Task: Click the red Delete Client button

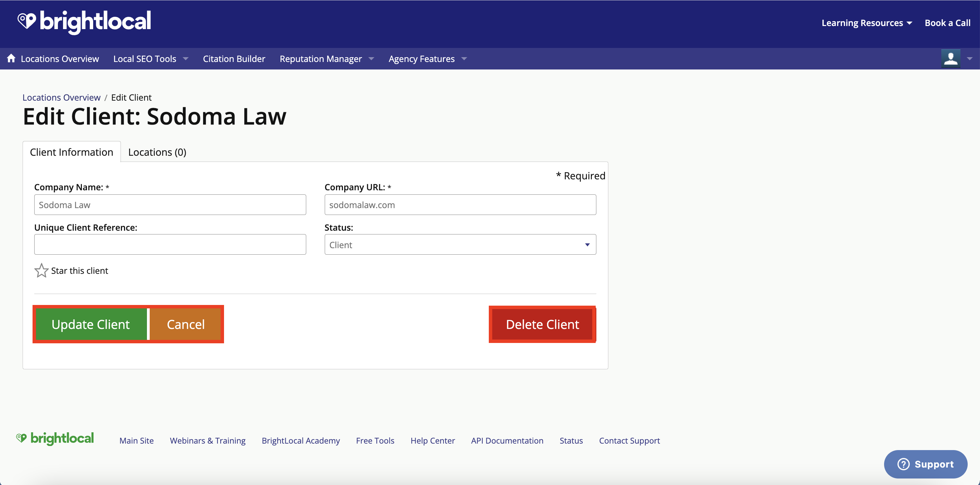Action: (x=542, y=324)
